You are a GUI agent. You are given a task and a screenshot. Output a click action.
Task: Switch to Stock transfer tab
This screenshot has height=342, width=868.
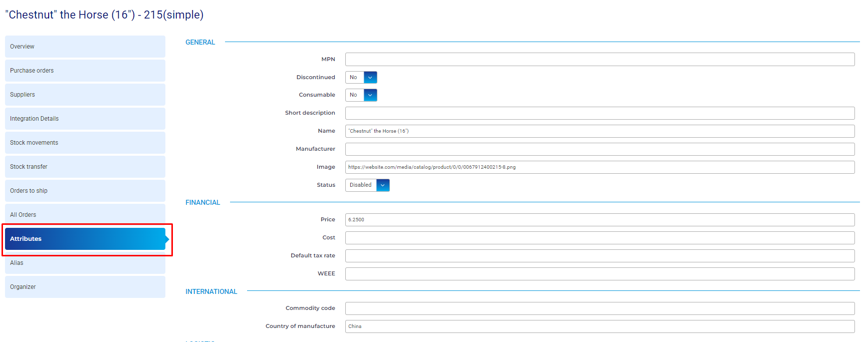(x=85, y=167)
